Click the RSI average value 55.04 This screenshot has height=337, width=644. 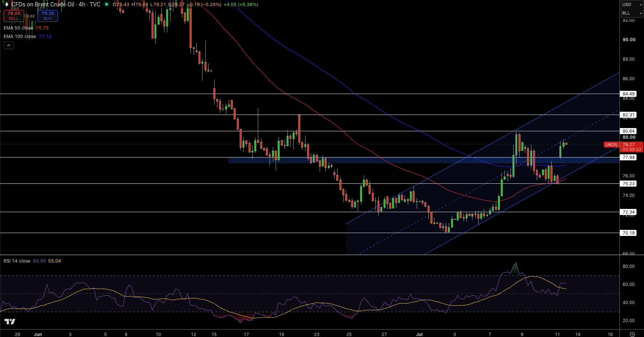(x=55, y=261)
